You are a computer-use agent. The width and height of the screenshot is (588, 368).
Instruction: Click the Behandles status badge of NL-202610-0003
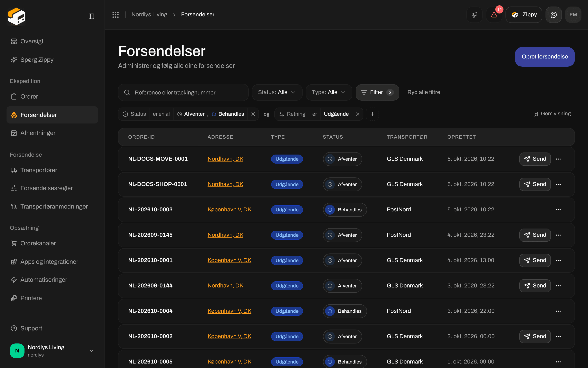click(x=345, y=210)
